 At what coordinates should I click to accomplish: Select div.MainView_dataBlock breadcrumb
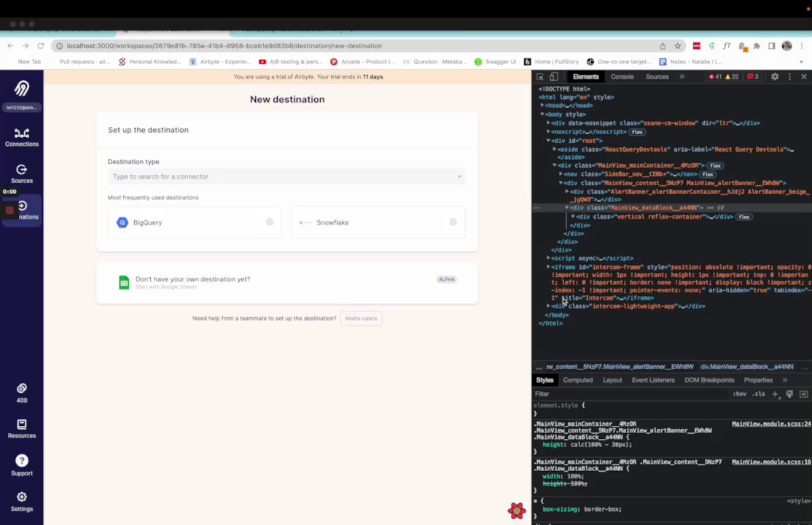(x=746, y=367)
